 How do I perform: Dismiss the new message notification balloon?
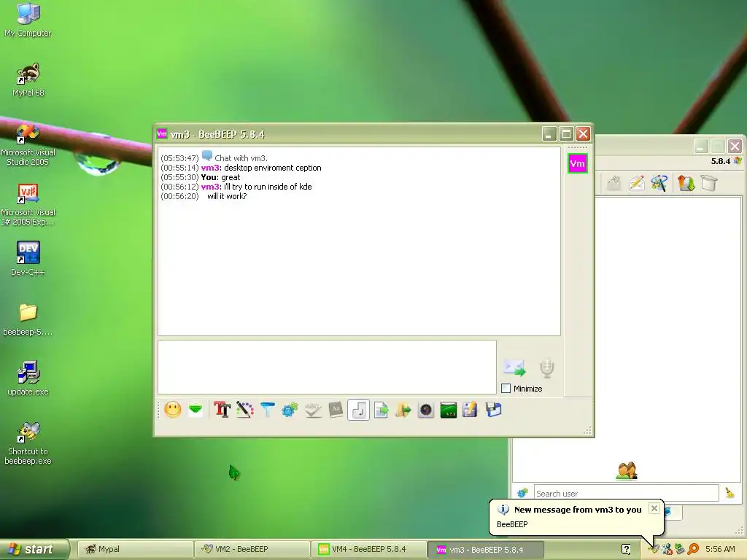654,508
